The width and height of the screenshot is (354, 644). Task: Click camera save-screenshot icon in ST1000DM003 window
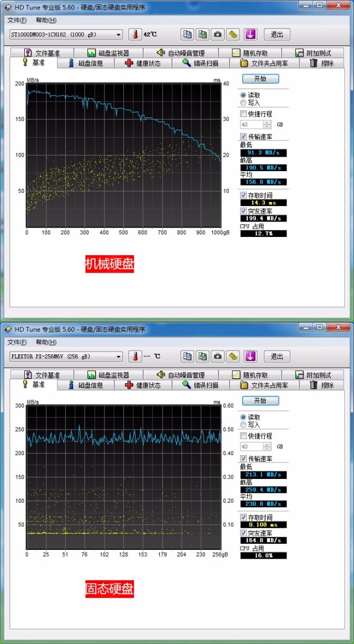point(217,34)
